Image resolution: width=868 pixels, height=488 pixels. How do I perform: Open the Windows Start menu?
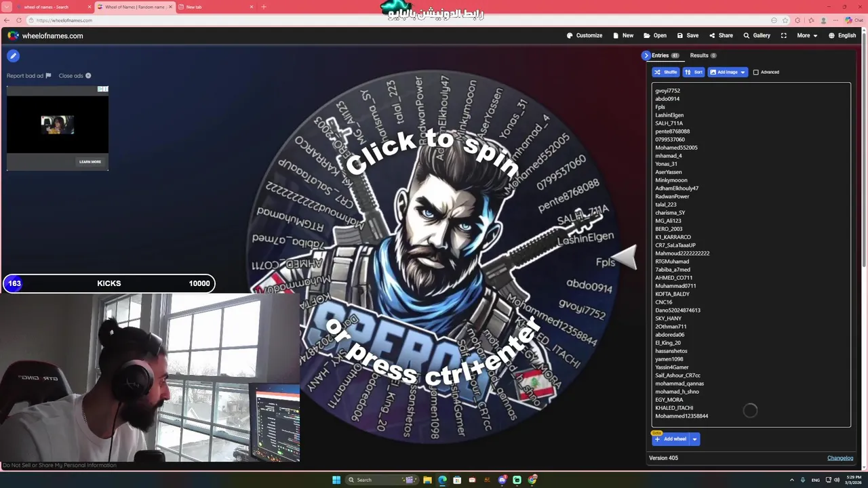[336, 480]
